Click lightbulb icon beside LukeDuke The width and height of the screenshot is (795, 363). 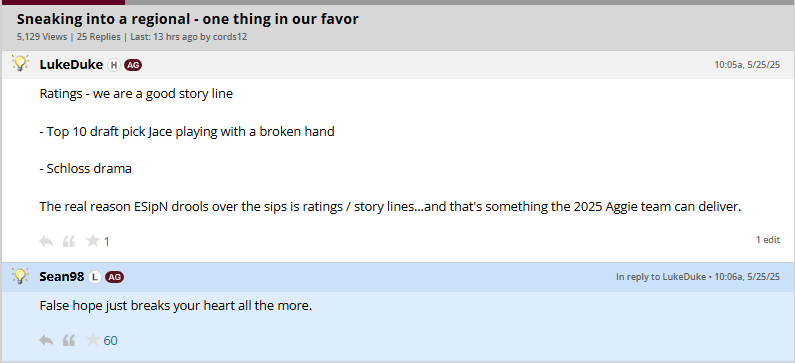tap(20, 63)
